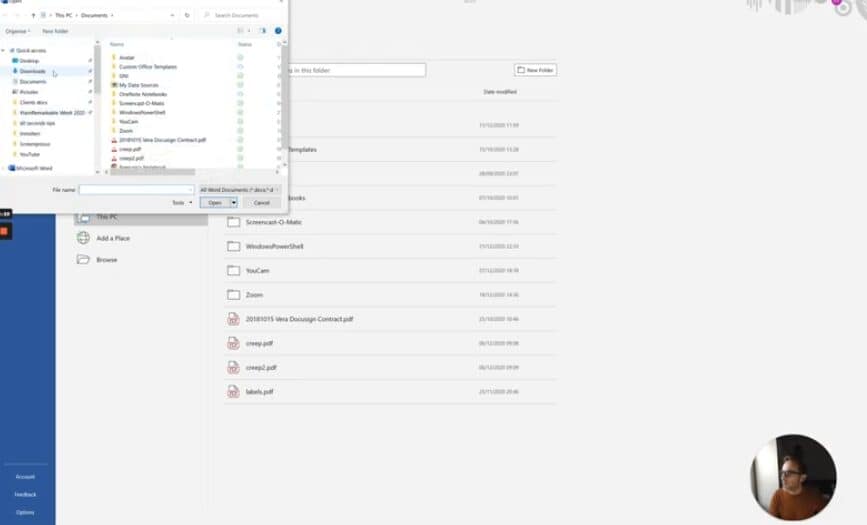This screenshot has height=525, width=867.
Task: Open the file type filter dropdown
Action: click(x=240, y=189)
